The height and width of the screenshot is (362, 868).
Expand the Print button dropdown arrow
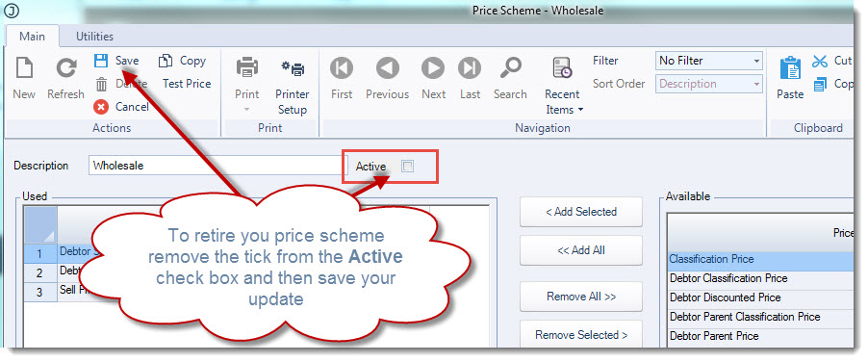click(247, 109)
